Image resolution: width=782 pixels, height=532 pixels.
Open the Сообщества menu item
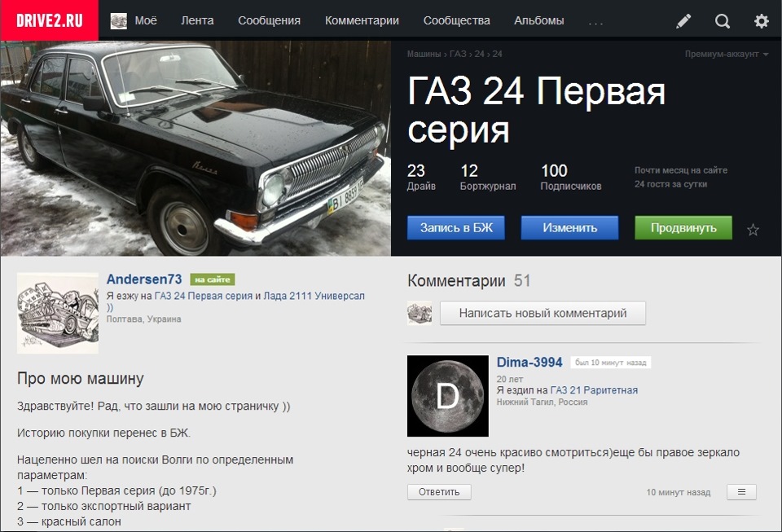click(x=456, y=20)
